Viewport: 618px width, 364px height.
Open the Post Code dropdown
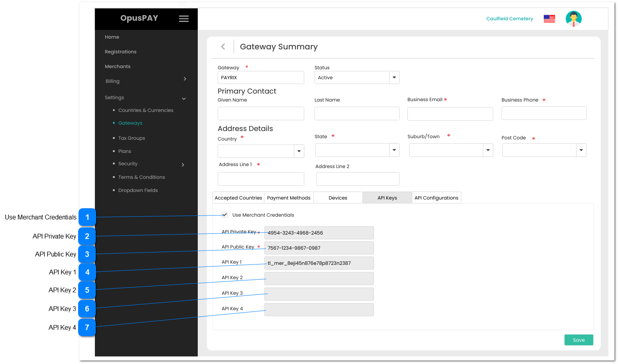(581, 150)
